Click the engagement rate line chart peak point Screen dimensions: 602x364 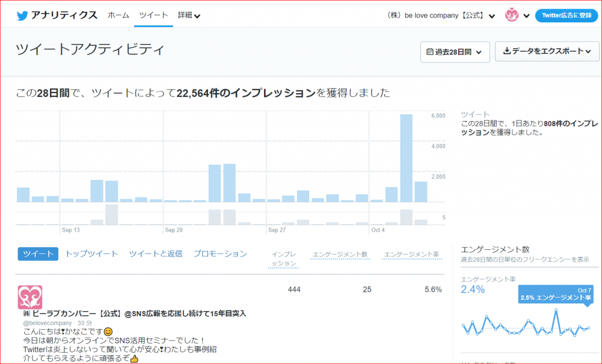[556, 310]
